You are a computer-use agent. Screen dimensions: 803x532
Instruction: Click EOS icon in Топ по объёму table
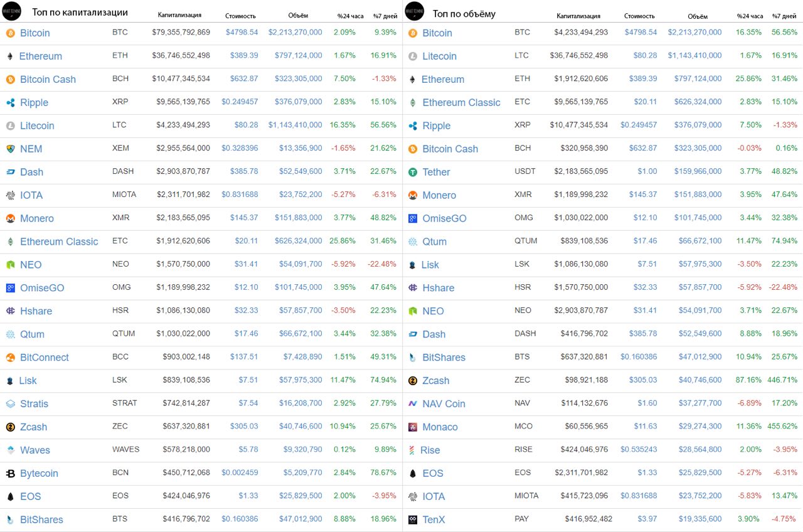[413, 474]
